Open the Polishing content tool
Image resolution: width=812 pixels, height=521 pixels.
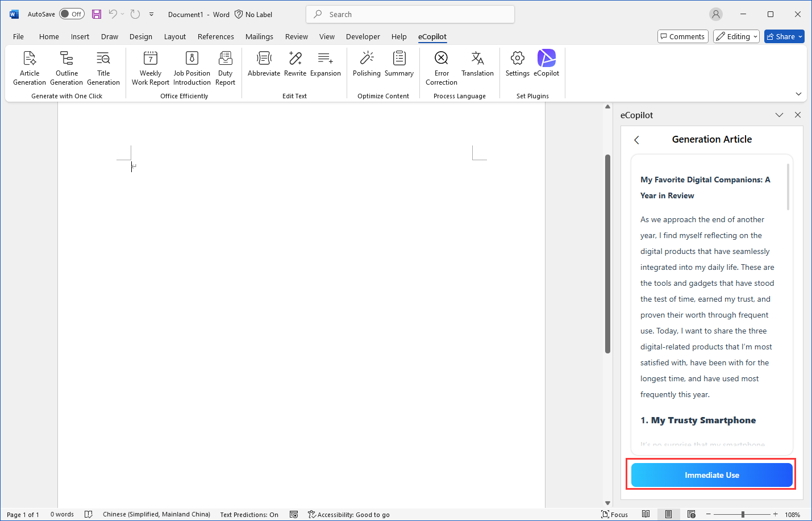367,63
